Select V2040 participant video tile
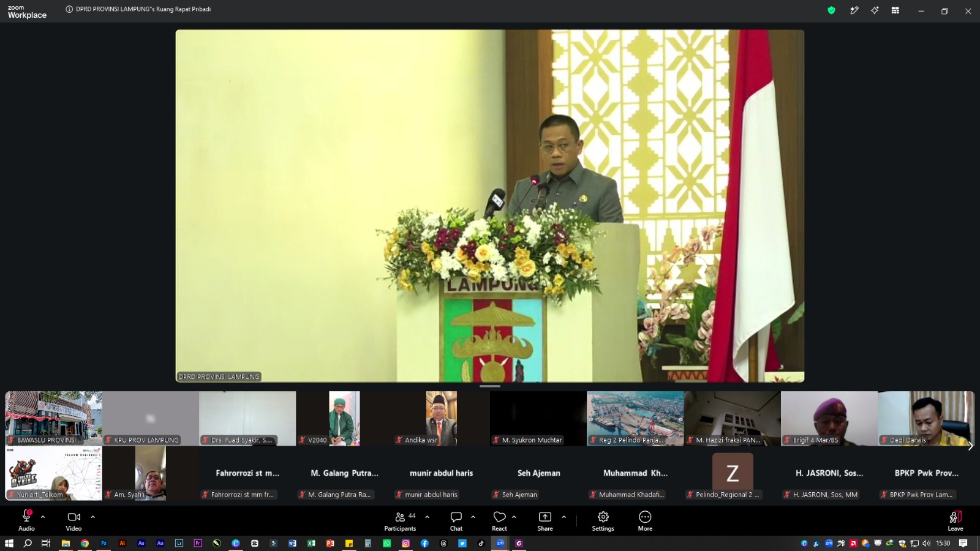 [344, 419]
